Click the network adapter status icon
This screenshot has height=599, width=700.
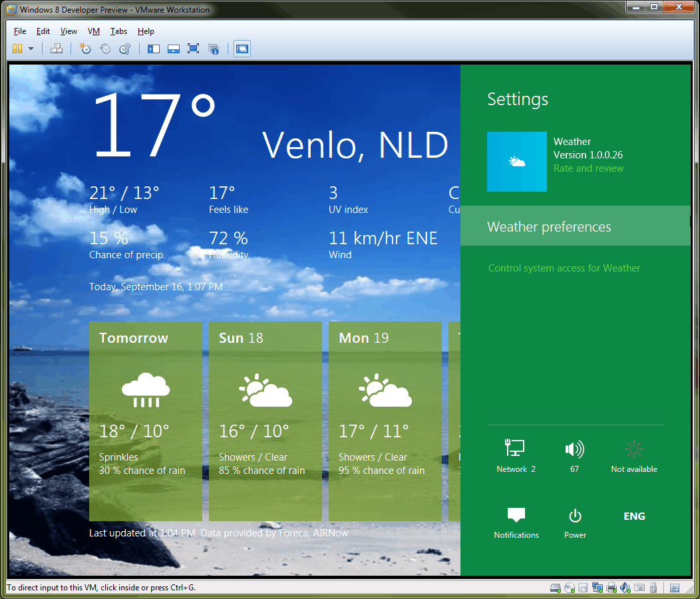[x=598, y=588]
